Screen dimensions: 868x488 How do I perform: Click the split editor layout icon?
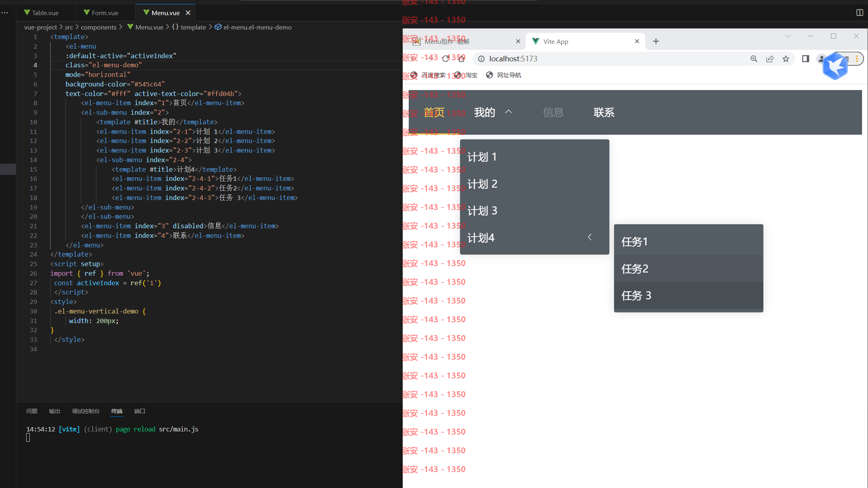click(860, 13)
